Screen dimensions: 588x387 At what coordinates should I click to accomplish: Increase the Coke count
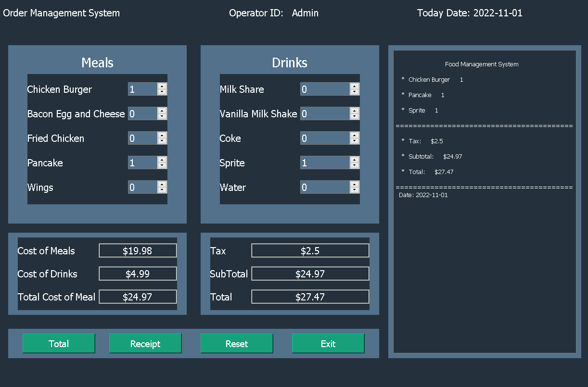pos(355,136)
